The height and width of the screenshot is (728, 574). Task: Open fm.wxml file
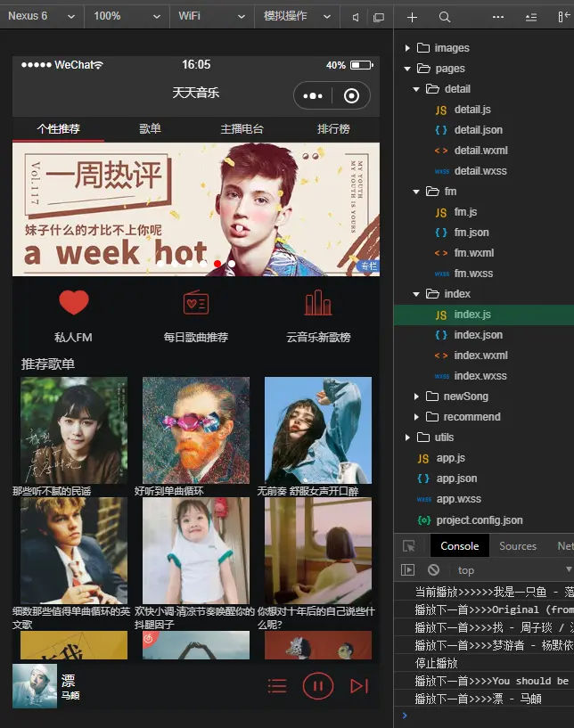click(473, 253)
